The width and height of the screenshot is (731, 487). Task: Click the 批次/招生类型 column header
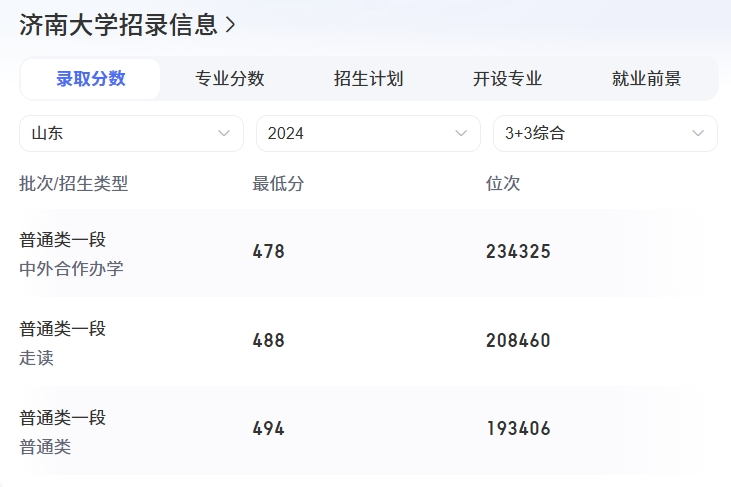(x=73, y=184)
